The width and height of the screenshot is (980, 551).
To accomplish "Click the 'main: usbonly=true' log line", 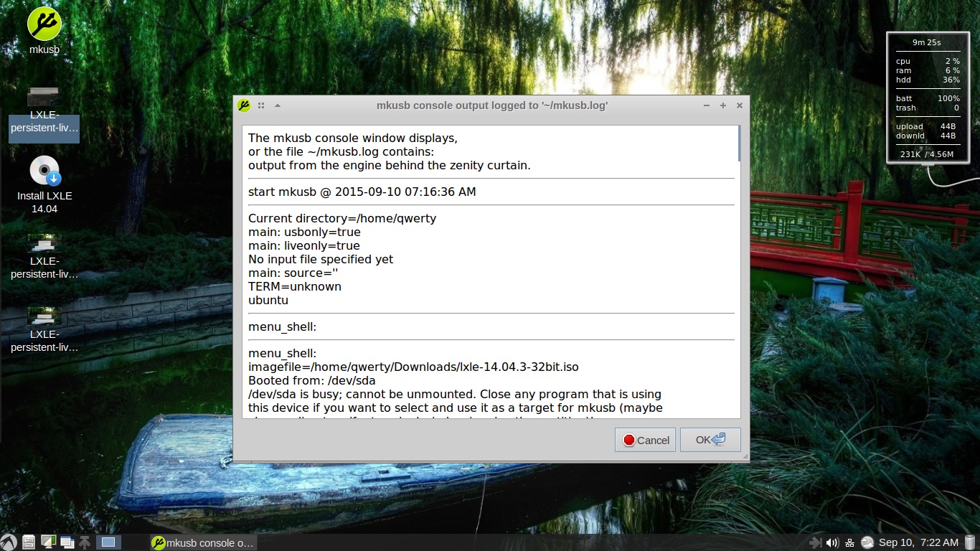I will click(304, 232).
